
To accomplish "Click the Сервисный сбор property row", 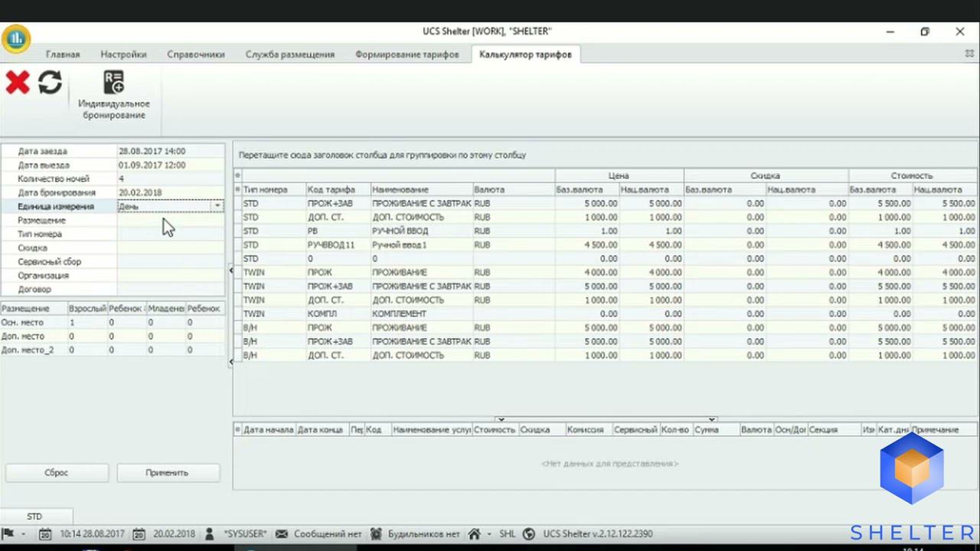I will pyautogui.click(x=113, y=261).
